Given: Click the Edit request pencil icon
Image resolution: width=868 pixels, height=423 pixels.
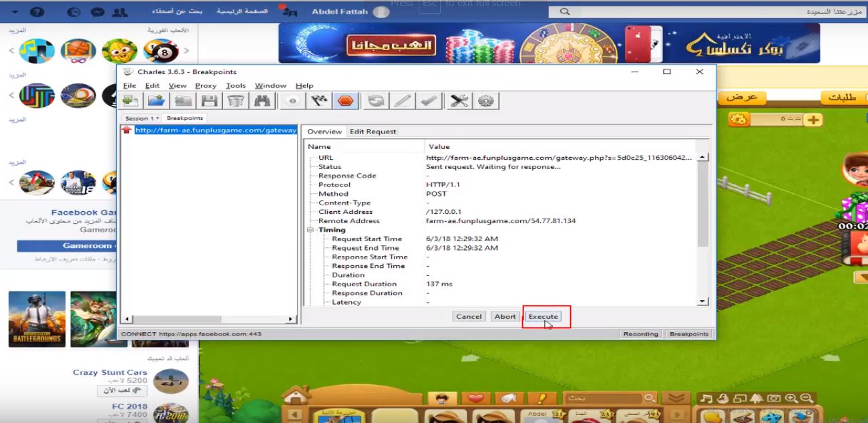Looking at the screenshot, I should (403, 101).
